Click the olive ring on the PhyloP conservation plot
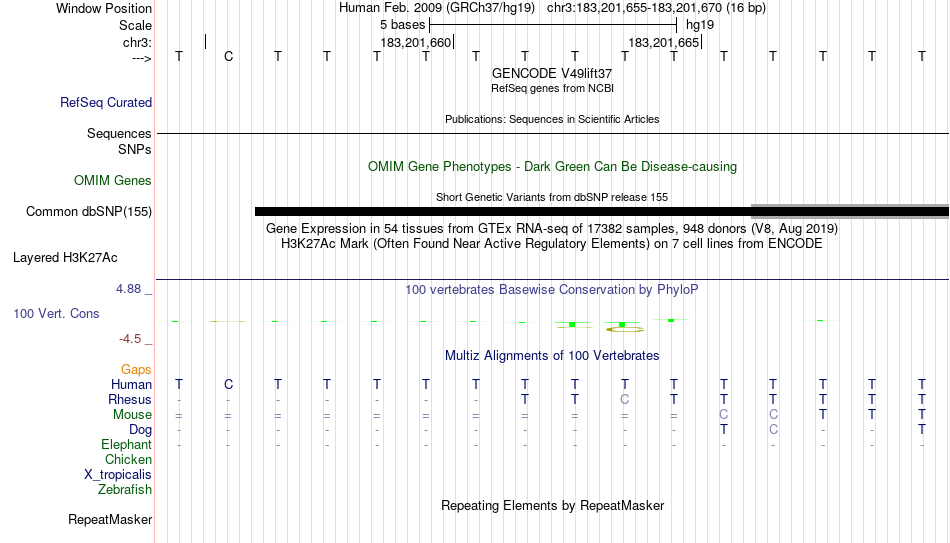 click(625, 329)
